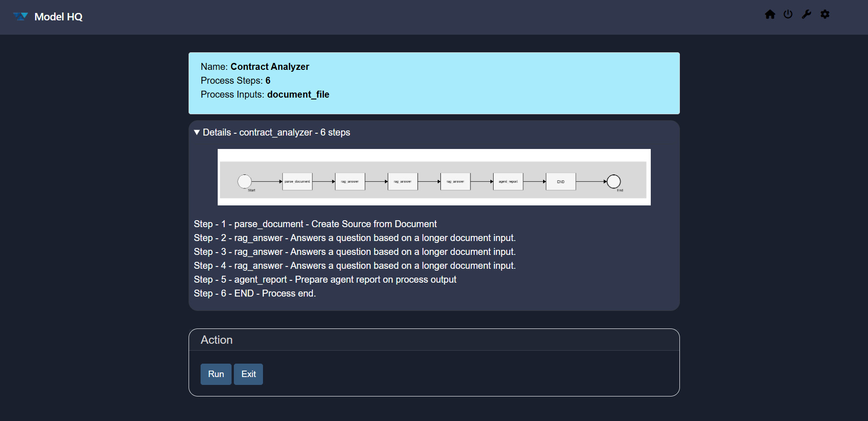Click the Model HQ logo icon
Screen dimensions: 868x421
[20, 17]
